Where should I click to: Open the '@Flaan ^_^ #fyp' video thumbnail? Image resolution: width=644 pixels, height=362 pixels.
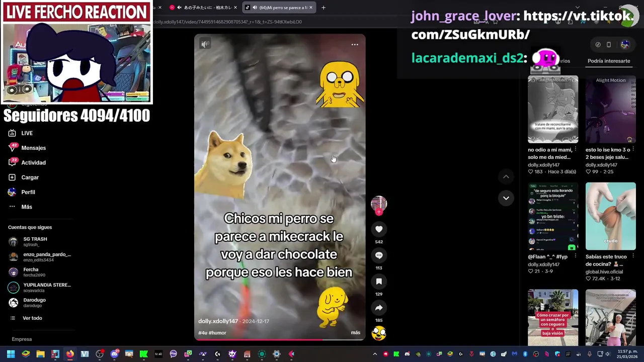(553, 216)
